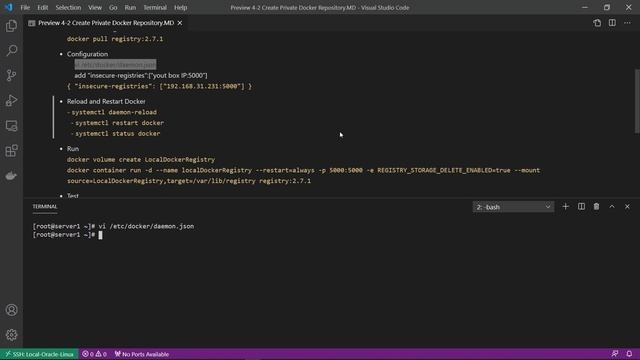This screenshot has width=640, height=360.
Task: Select the TERMINAL panel tab
Action: point(45,207)
